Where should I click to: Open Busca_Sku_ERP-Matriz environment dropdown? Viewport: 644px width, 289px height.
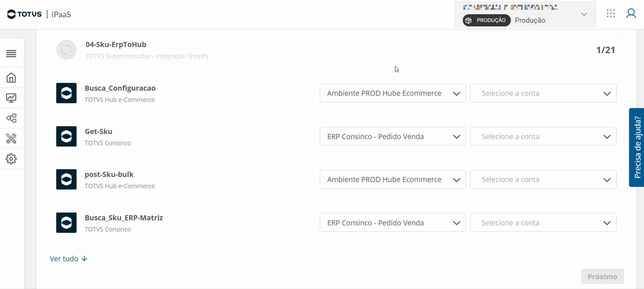click(x=393, y=223)
